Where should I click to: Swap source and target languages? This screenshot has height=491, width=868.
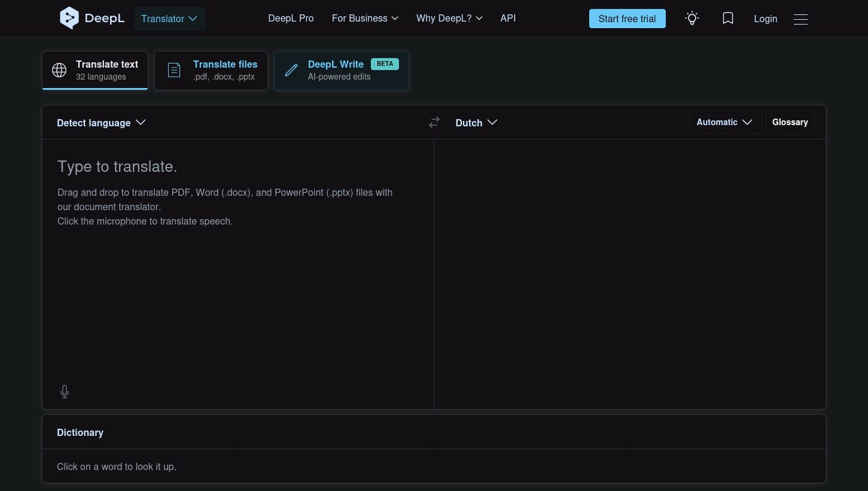[x=434, y=122]
